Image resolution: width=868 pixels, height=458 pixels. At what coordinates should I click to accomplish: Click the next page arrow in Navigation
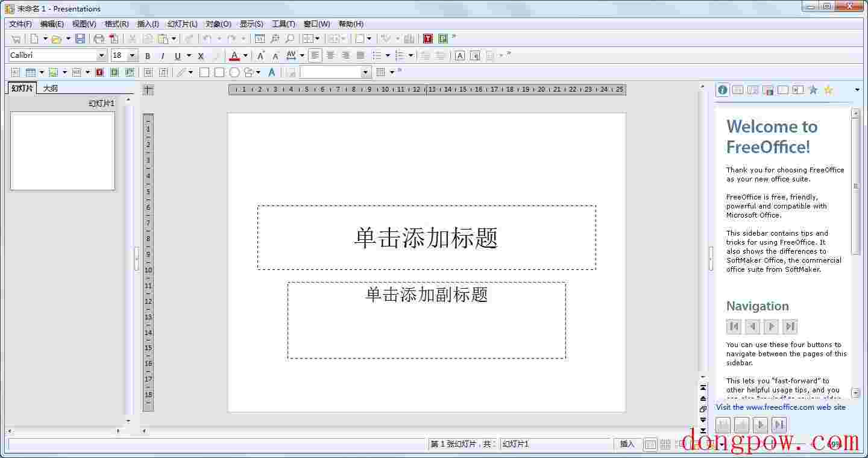click(771, 327)
